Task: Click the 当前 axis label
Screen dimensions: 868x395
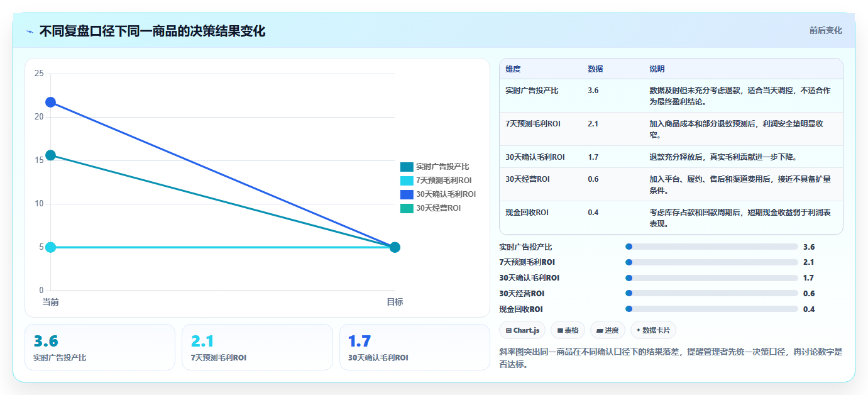Action: [50, 303]
